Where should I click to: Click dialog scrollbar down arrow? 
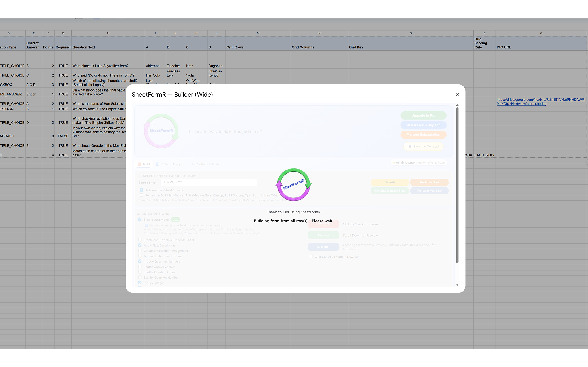(x=457, y=284)
